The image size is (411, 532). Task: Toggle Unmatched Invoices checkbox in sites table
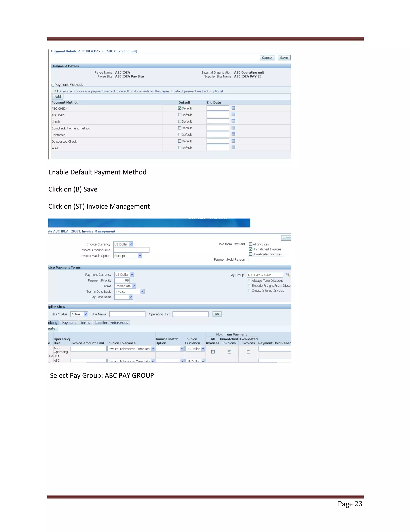229,352
